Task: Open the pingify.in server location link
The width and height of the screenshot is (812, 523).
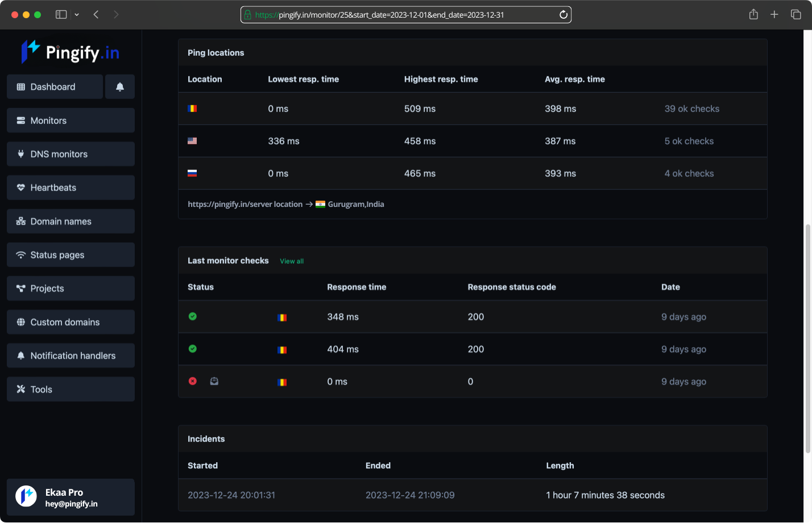Action: (245, 204)
